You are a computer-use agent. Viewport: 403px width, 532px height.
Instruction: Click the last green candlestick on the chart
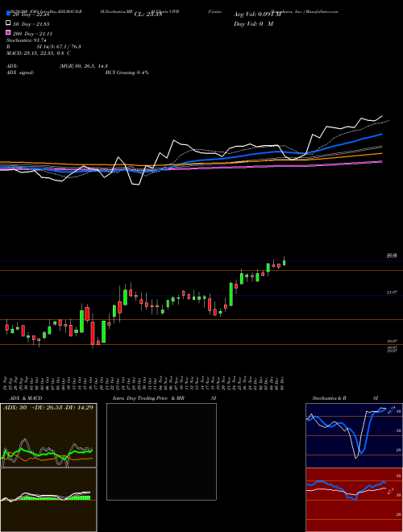[x=285, y=262]
